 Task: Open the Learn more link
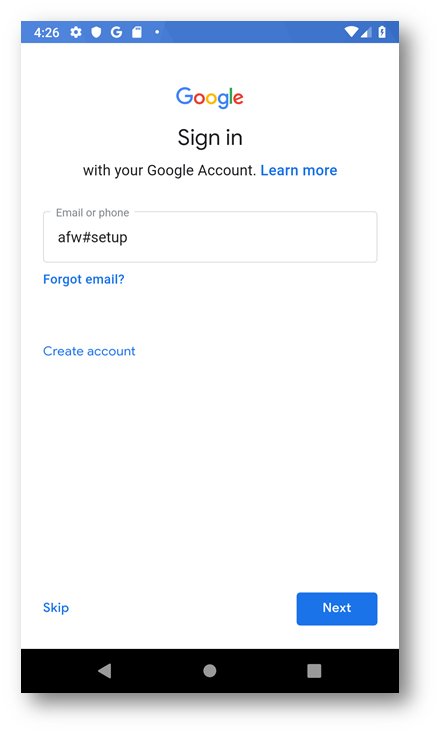click(299, 170)
